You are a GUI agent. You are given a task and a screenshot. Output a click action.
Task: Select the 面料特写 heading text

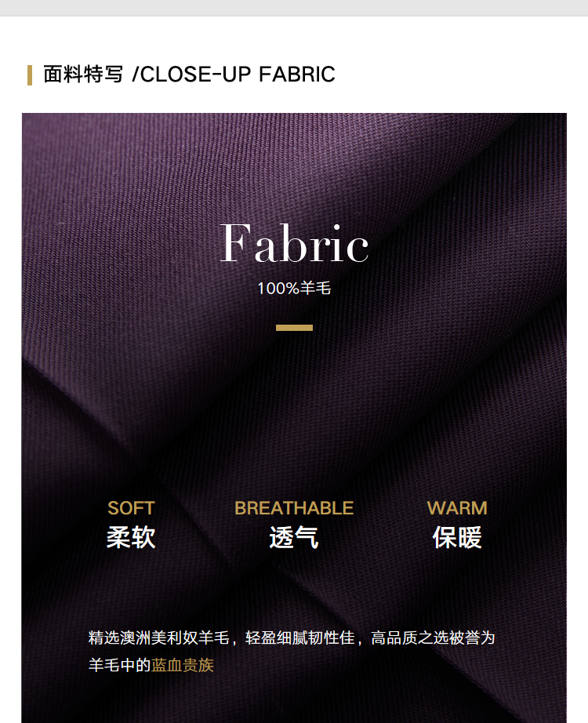(x=83, y=74)
